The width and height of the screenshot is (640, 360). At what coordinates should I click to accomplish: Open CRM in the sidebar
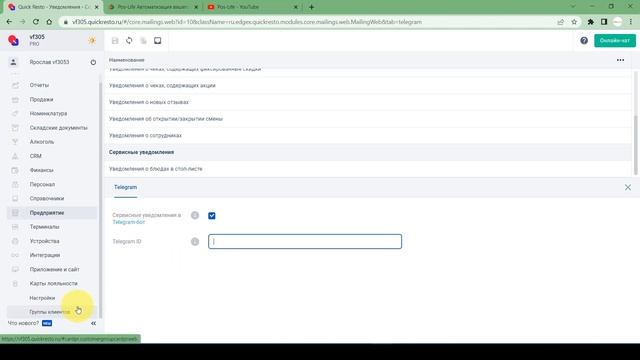point(36,156)
